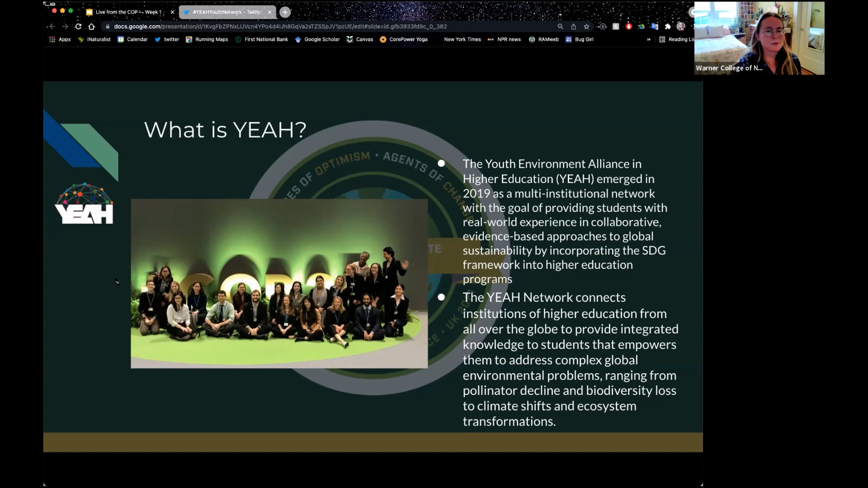This screenshot has width=868, height=488.
Task: Open the Chrome profile avatar
Action: (681, 26)
